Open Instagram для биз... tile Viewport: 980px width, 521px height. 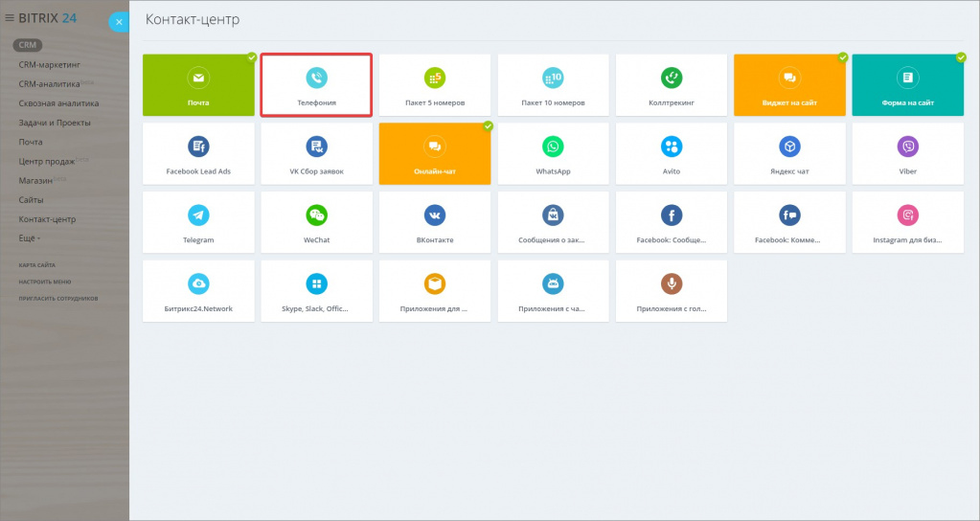click(907, 222)
